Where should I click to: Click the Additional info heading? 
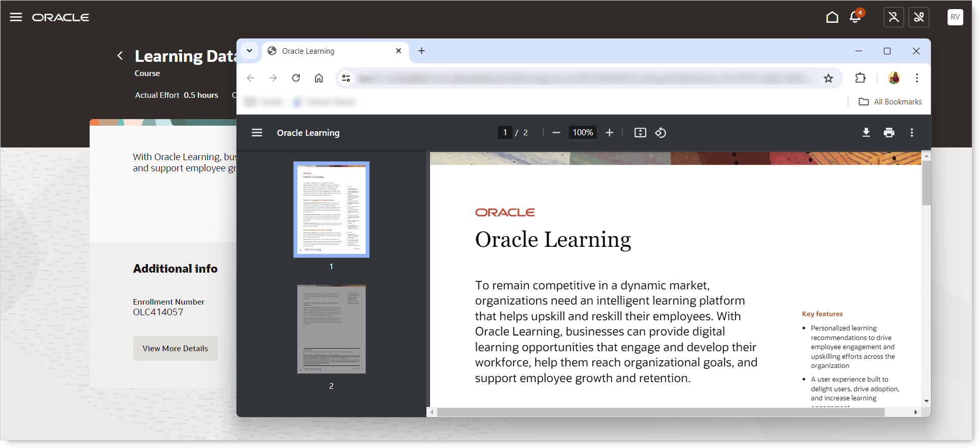coord(175,269)
